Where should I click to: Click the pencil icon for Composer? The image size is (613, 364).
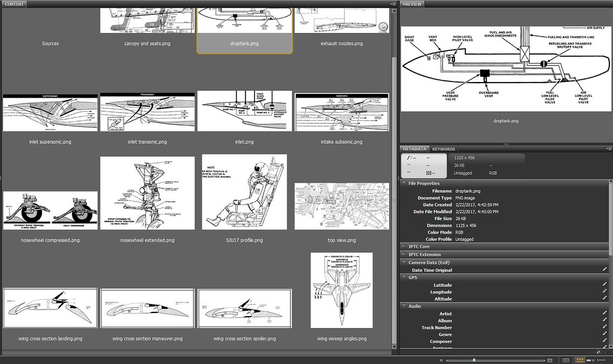[x=605, y=341]
